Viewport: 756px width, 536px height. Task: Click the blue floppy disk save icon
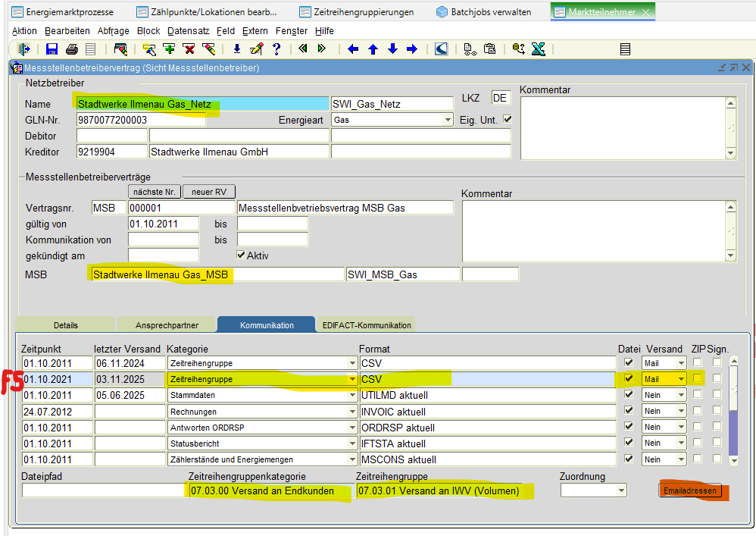[x=52, y=49]
